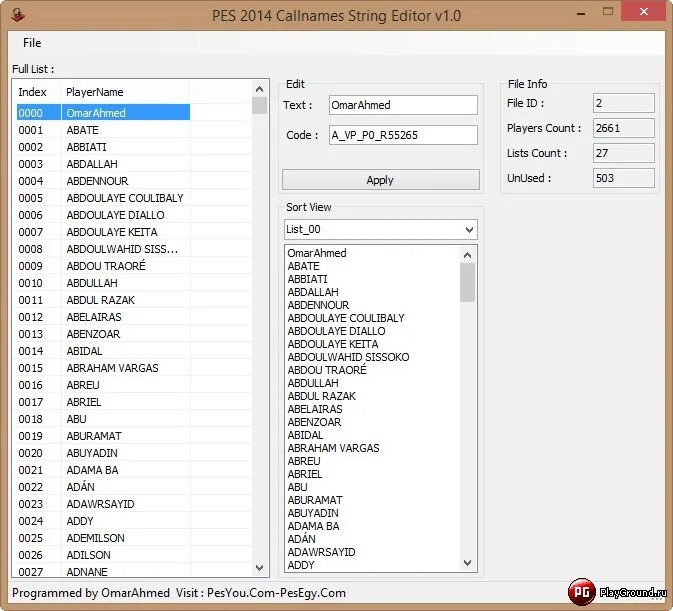
Task: Click the Full List scroll up arrow
Action: tap(259, 89)
